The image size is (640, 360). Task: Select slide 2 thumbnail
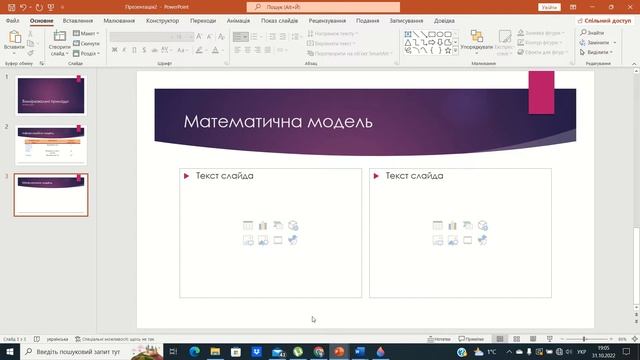pyautogui.click(x=51, y=145)
